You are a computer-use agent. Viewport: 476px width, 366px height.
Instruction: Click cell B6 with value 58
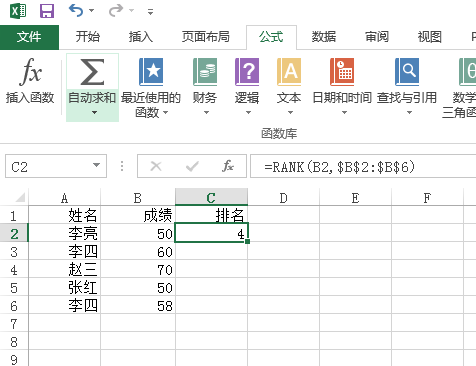[x=138, y=305]
